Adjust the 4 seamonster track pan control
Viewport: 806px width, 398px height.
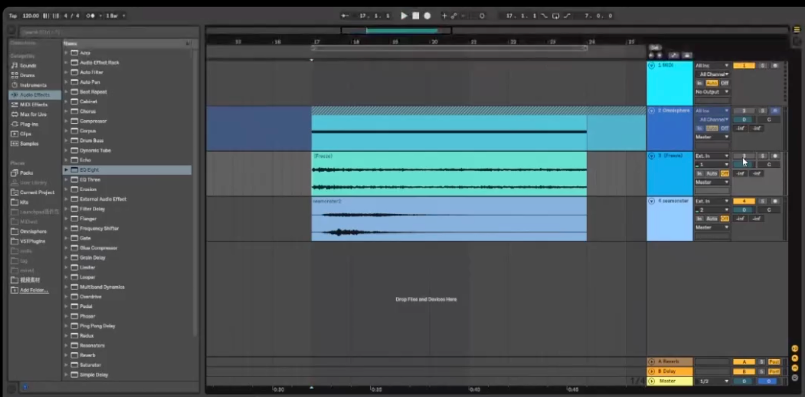[x=769, y=210]
